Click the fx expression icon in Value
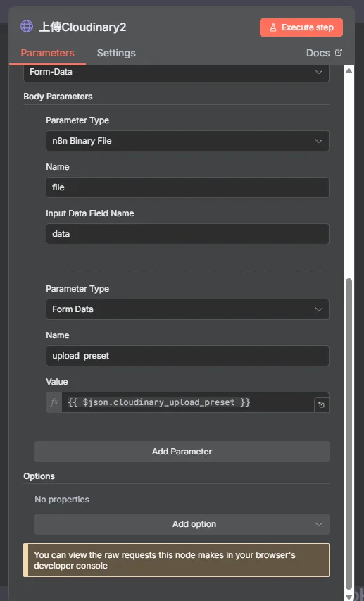Screen dimensions: 364x601 54,402
